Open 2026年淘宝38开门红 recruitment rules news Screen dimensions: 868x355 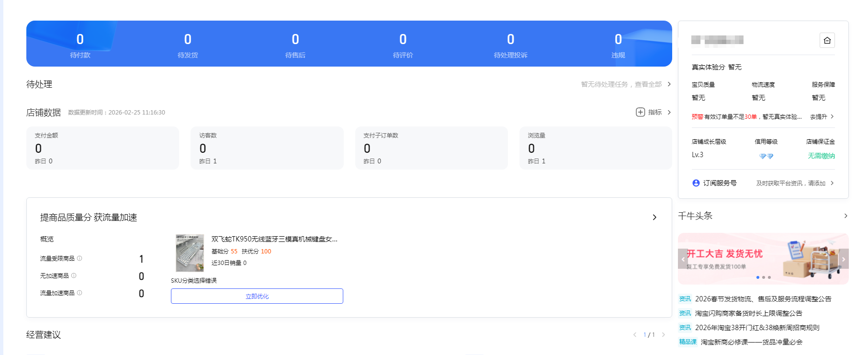click(x=757, y=328)
